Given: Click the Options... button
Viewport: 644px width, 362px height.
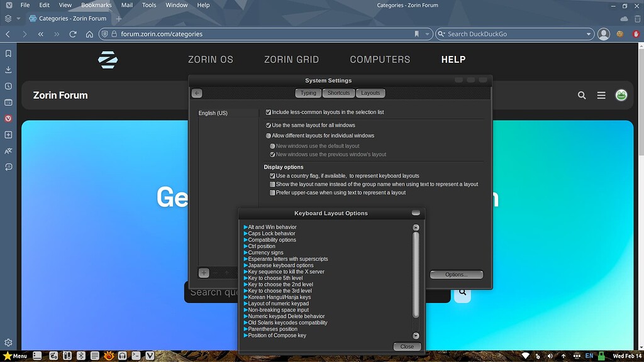Looking at the screenshot, I should point(457,275).
